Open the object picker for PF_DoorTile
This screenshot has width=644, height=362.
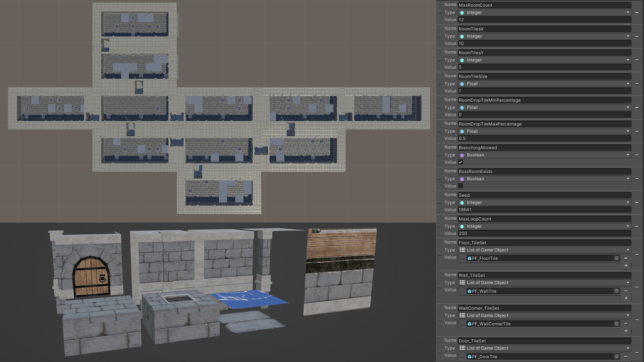[616, 356]
